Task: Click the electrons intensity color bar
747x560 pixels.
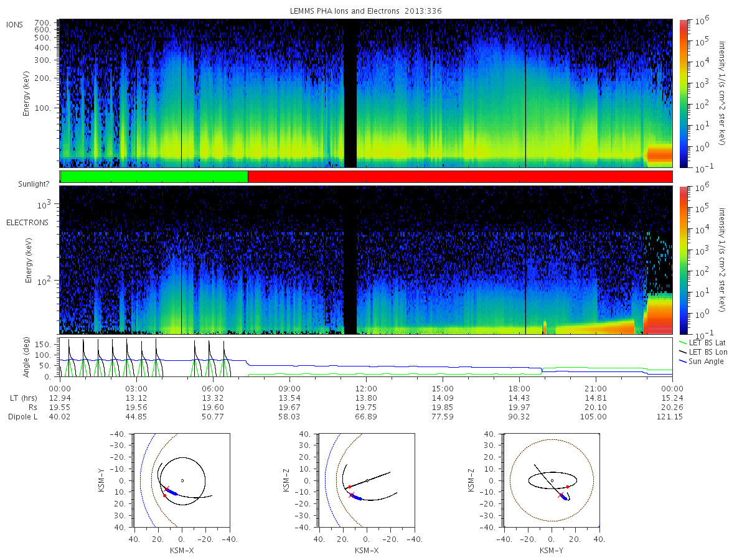Action: [x=683, y=259]
